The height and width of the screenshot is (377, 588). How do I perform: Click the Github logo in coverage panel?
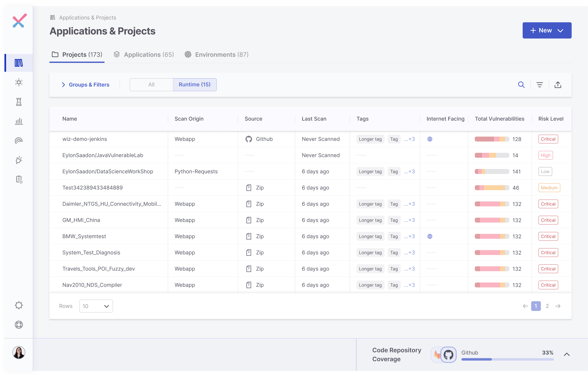448,355
